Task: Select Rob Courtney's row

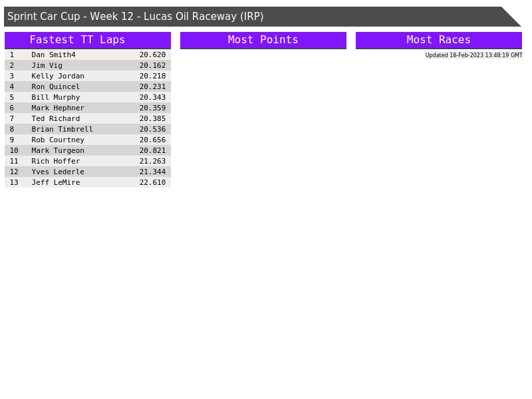Action: (58, 140)
